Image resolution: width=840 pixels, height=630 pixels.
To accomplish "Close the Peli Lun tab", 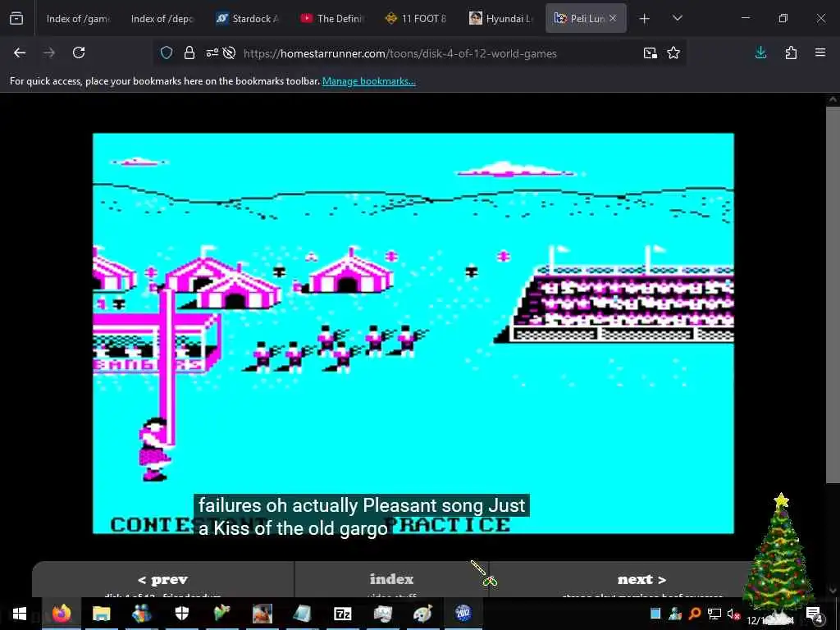I will tap(613, 18).
